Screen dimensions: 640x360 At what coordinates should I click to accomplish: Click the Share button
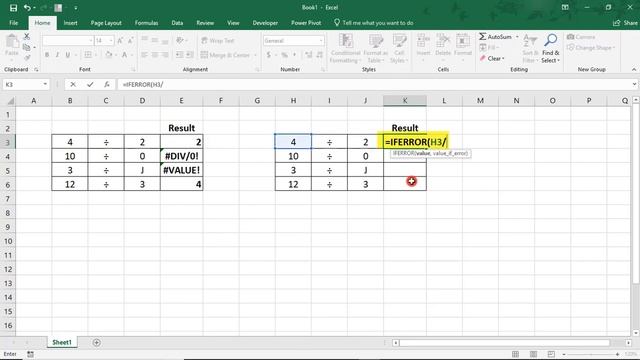625,23
